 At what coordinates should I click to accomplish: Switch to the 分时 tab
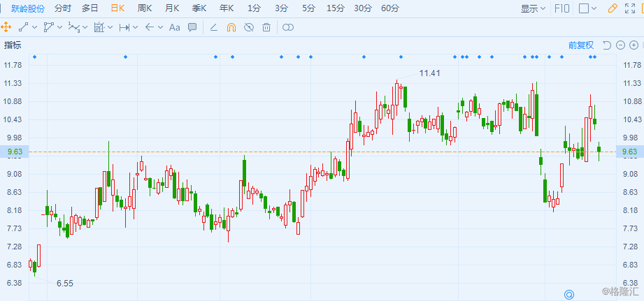click(62, 8)
